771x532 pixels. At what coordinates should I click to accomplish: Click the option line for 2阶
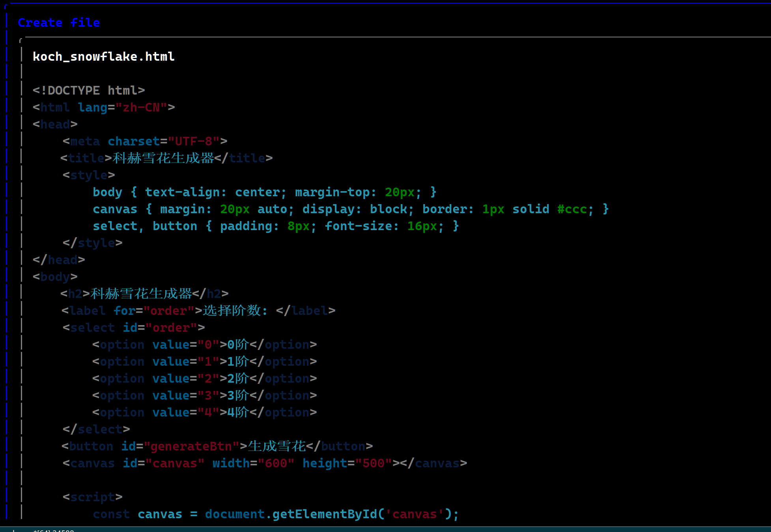click(x=204, y=379)
